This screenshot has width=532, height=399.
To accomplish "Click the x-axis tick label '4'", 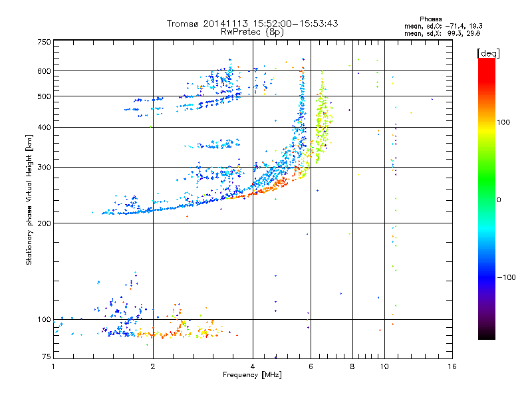I will 253,366.
